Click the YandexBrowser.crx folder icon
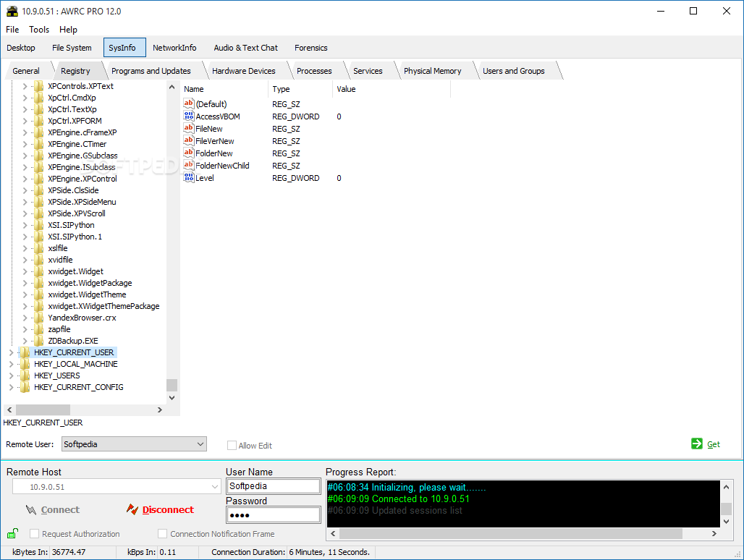 (39, 318)
